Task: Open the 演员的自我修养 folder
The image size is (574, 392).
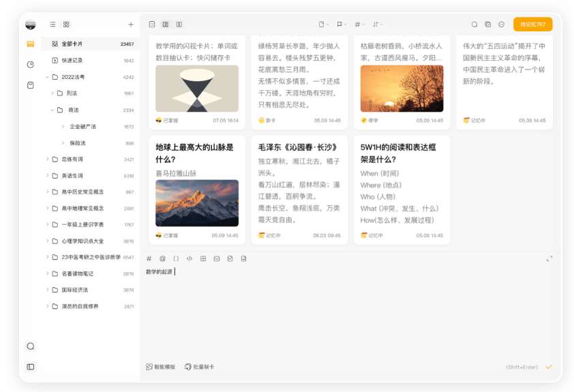Action: (x=91, y=306)
